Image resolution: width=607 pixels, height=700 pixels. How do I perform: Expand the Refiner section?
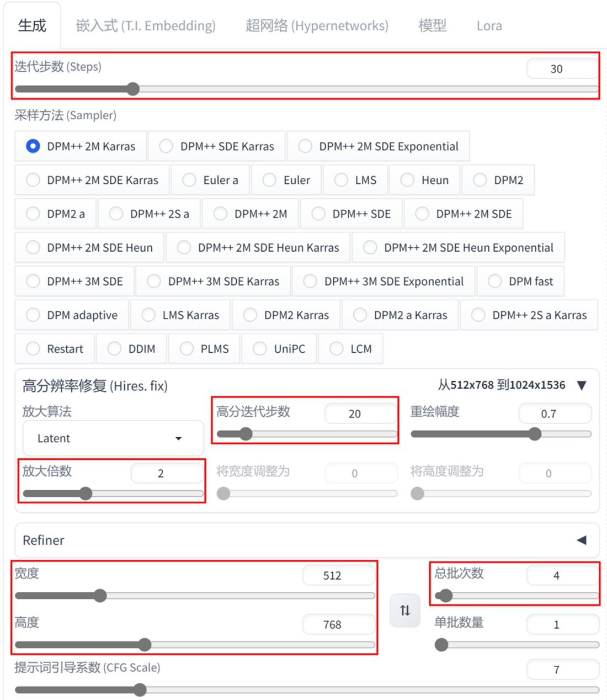click(582, 540)
